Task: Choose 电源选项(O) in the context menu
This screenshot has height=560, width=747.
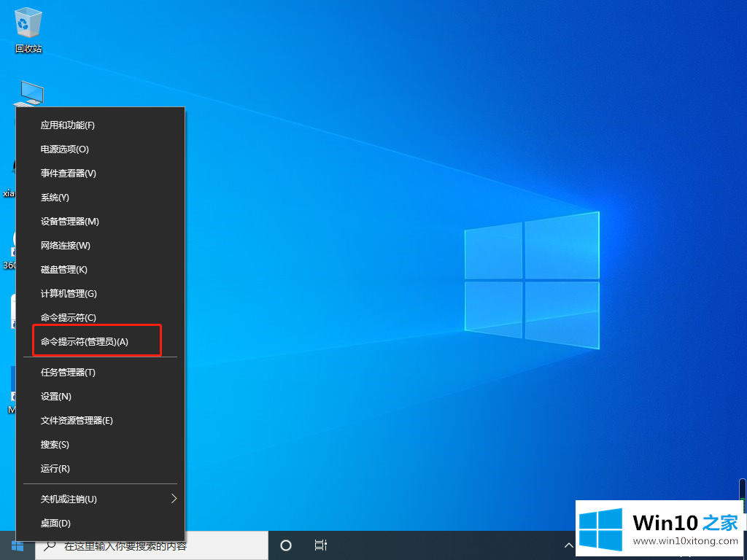Action: (65, 149)
